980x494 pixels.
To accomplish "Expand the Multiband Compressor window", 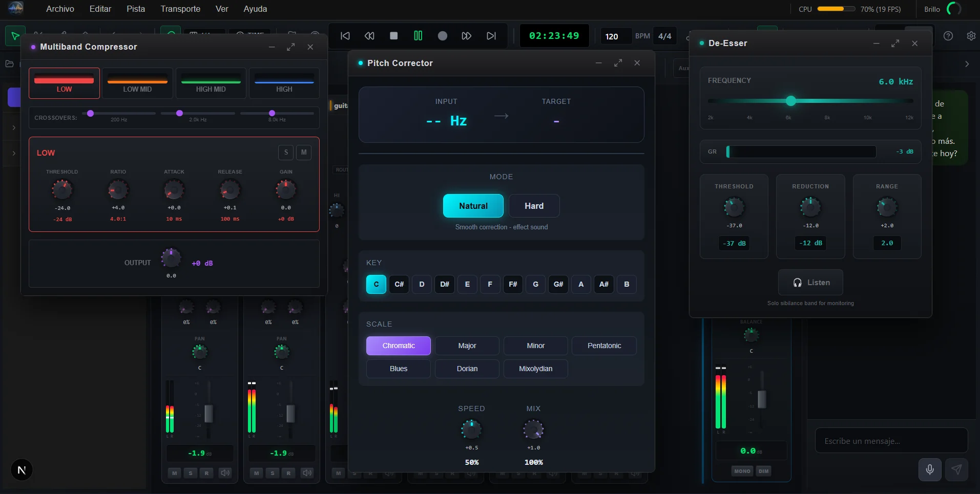I will coord(290,47).
